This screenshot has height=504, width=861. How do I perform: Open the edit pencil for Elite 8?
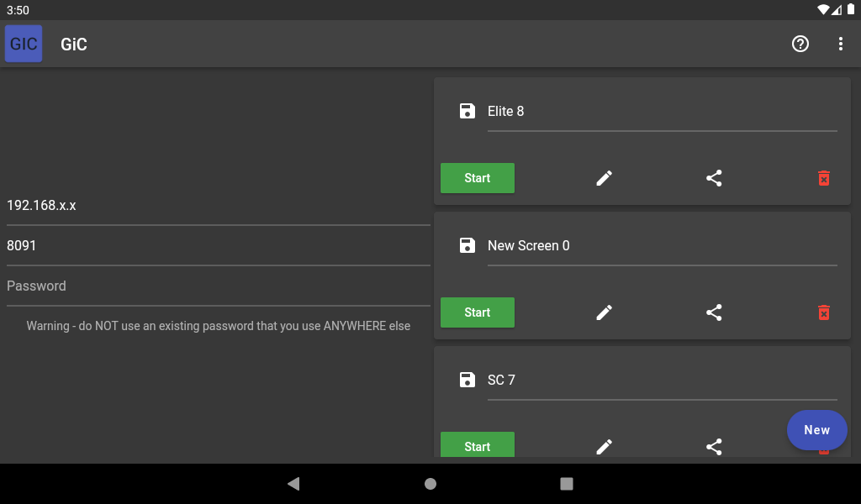click(x=604, y=178)
